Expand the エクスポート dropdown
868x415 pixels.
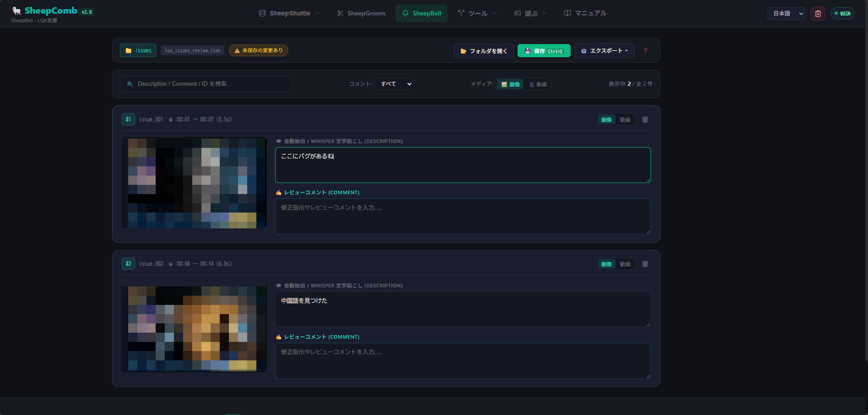(x=604, y=50)
